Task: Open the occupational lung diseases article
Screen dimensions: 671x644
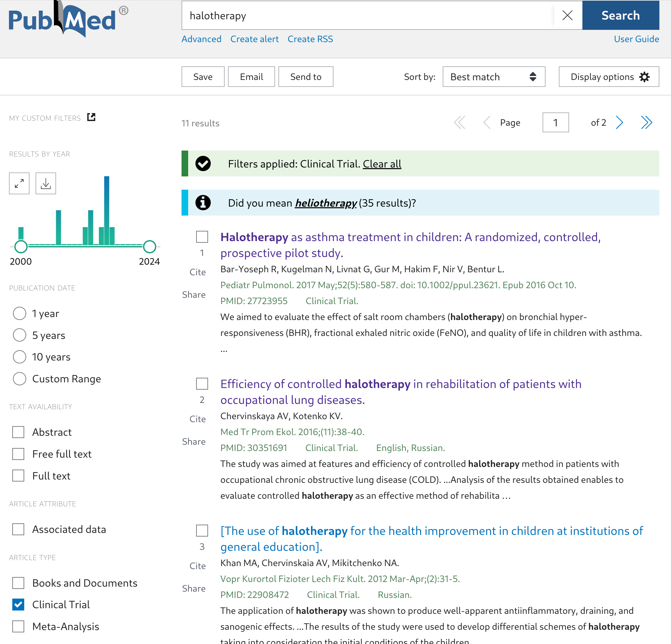Action: coord(401,392)
